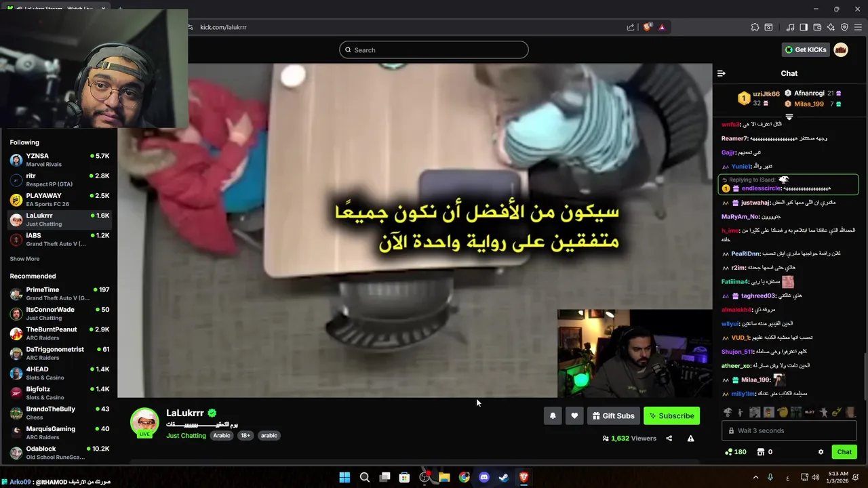This screenshot has height=488, width=868.
Task: Click the share stream icon
Action: pyautogui.click(x=669, y=439)
